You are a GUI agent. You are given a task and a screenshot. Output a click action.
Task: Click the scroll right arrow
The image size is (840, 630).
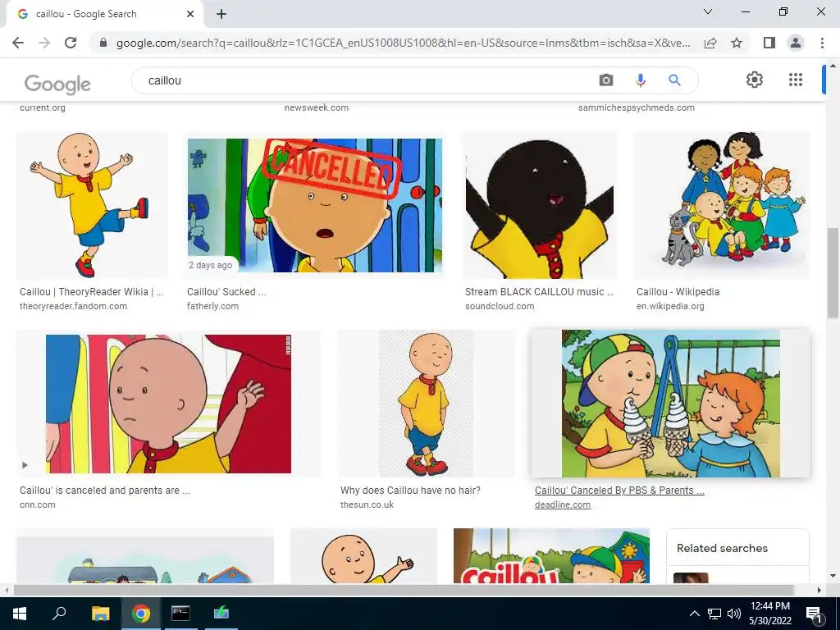(819, 590)
